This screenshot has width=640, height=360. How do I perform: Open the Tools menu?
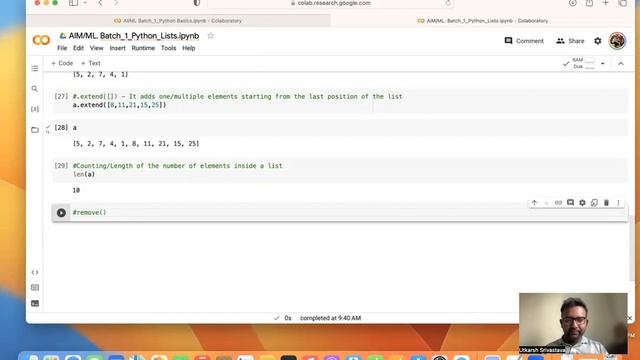click(169, 48)
